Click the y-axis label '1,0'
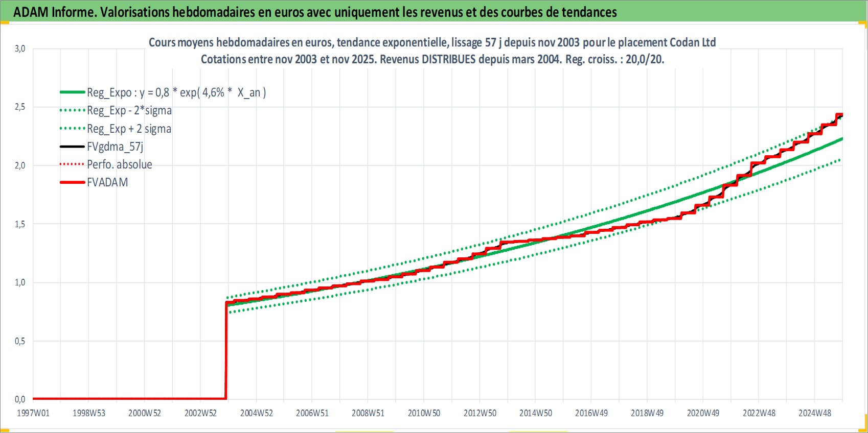868x433 pixels. [20, 282]
